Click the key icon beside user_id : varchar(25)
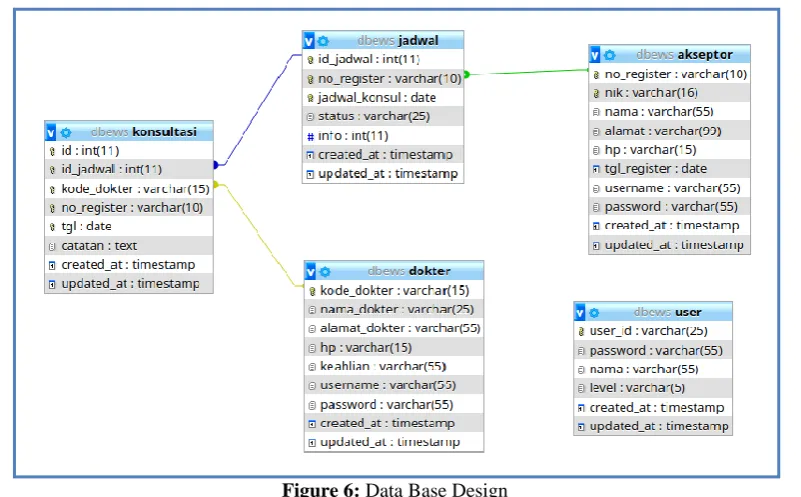The width and height of the screenshot is (801, 497). point(581,332)
